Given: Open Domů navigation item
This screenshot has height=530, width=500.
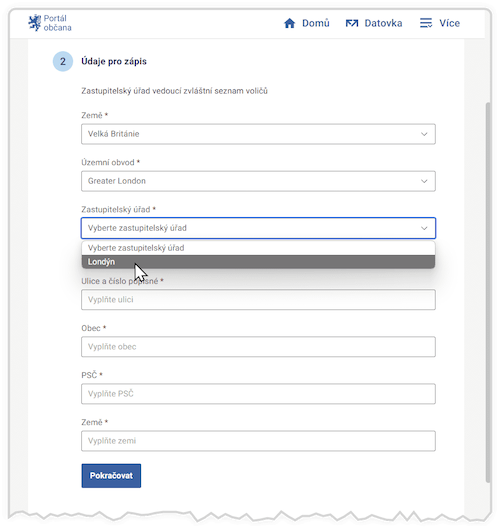Looking at the screenshot, I should coord(307,23).
